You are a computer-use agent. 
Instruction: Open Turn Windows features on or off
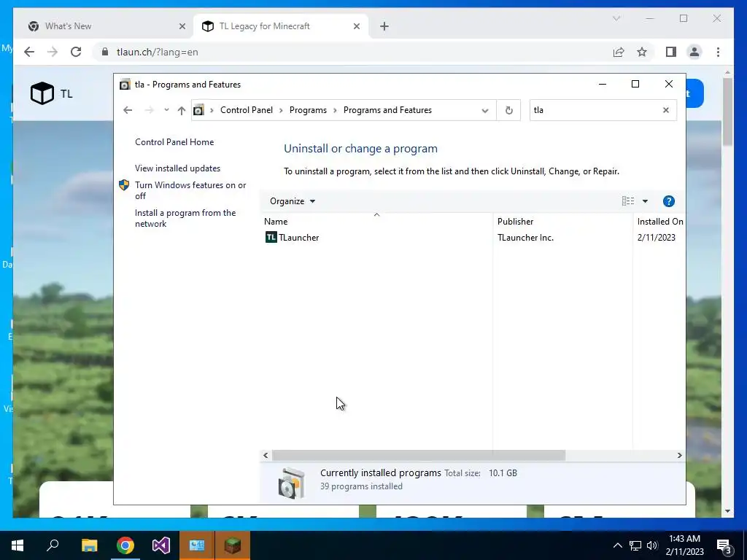[x=190, y=190]
